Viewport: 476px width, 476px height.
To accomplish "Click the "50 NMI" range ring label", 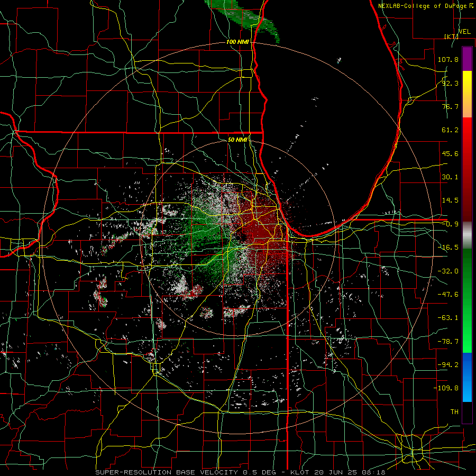I will coord(237,140).
